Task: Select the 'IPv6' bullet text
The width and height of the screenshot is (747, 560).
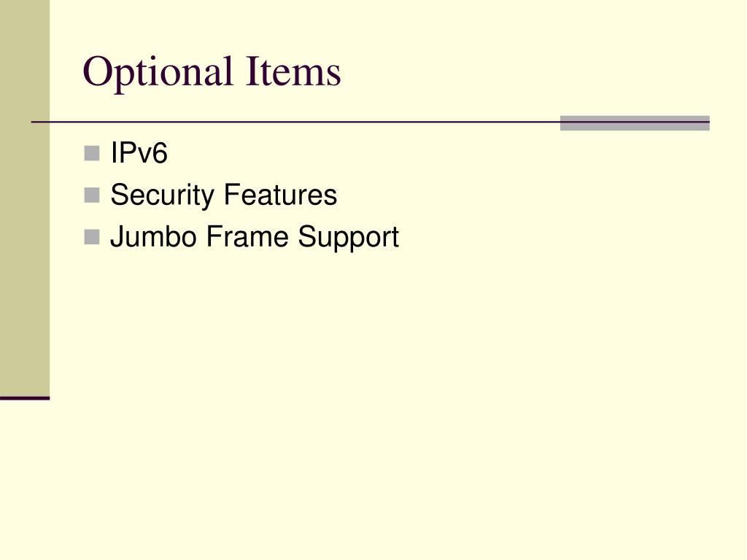Action: point(139,153)
